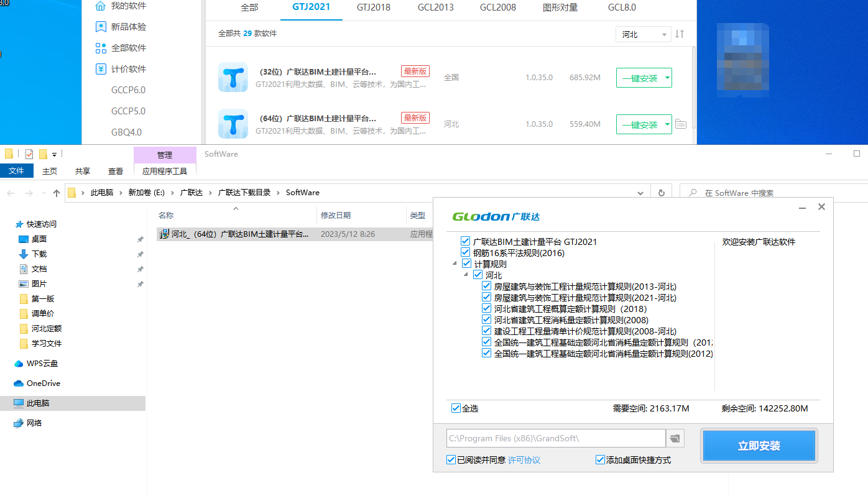Uncheck 河北省建筑工程概算定额计算规则 (2018)
868x496 pixels.
point(487,308)
